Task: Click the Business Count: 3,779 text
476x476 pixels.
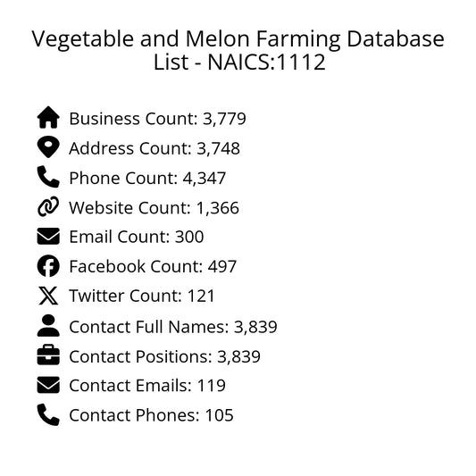Action: [157, 119]
